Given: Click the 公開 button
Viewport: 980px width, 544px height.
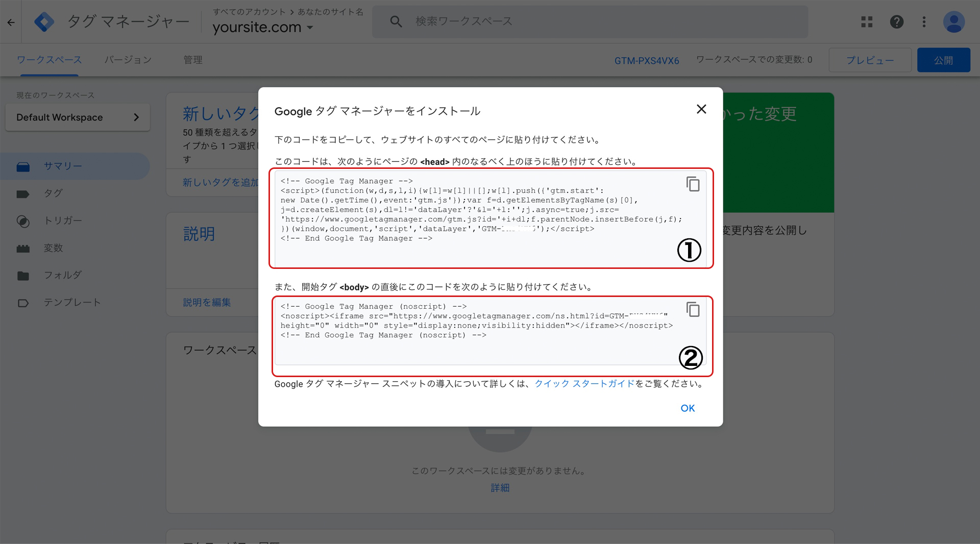Looking at the screenshot, I should [x=943, y=60].
